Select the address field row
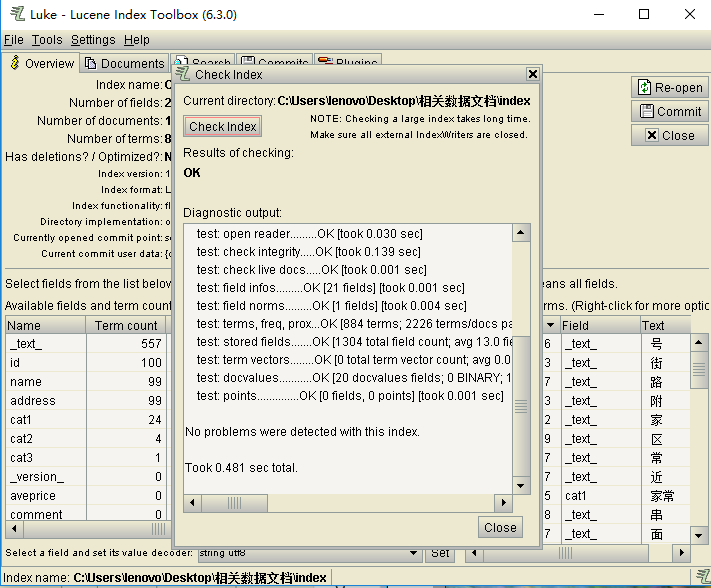Screen dimensions: 711x588 86,401
